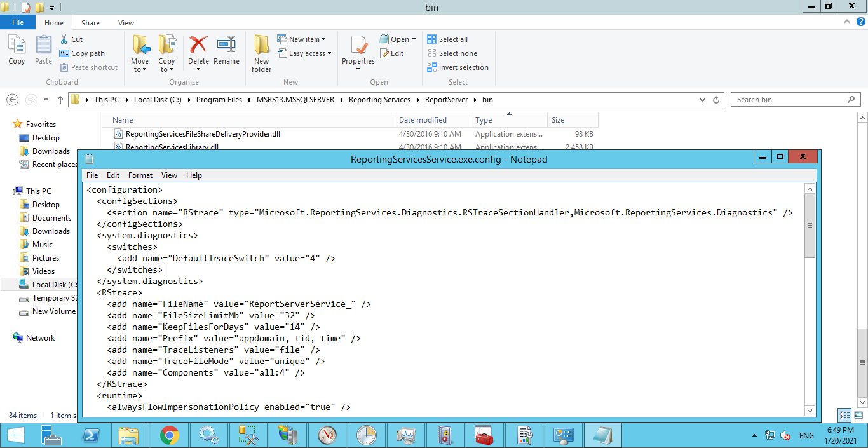The height and width of the screenshot is (448, 868).
Task: Switch to the large icons view layout
Action: coord(858,415)
